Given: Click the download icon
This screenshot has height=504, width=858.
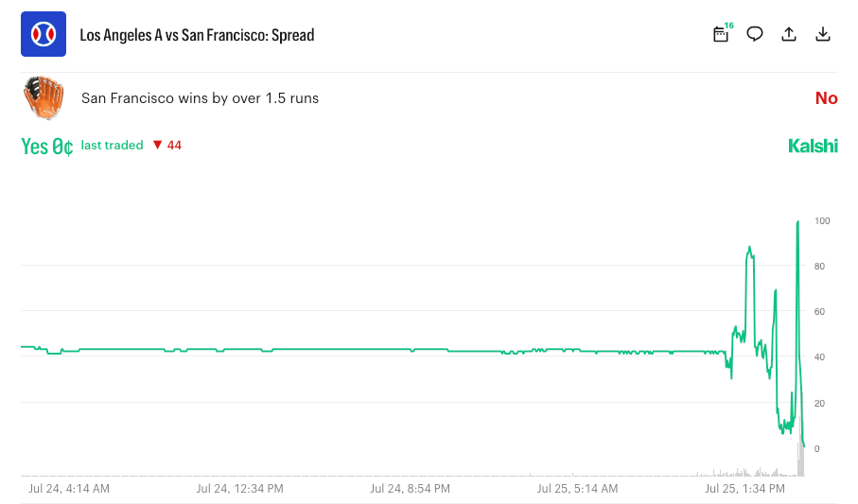Looking at the screenshot, I should click(x=822, y=34).
